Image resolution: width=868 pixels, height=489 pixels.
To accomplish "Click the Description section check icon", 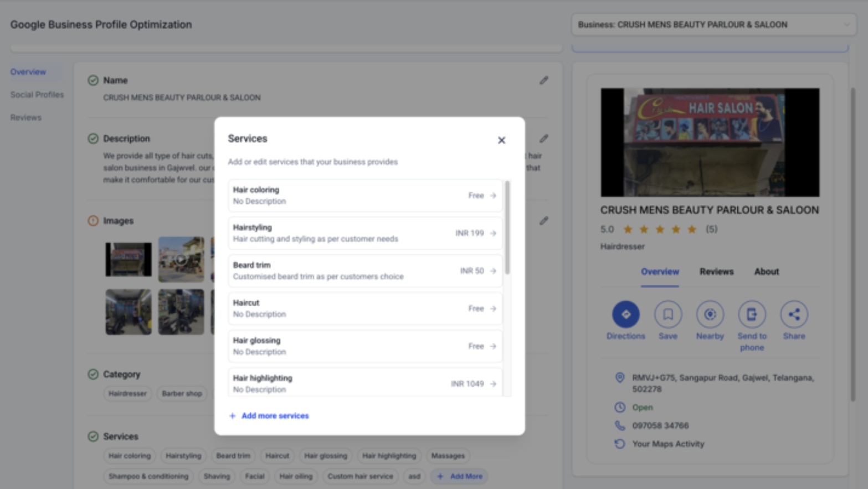I will [x=93, y=138].
